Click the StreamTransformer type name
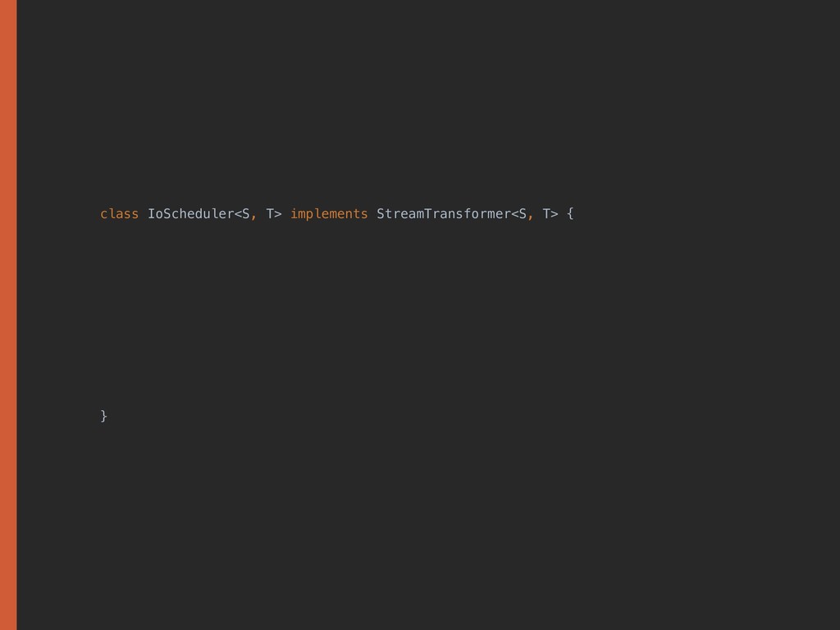 [443, 214]
